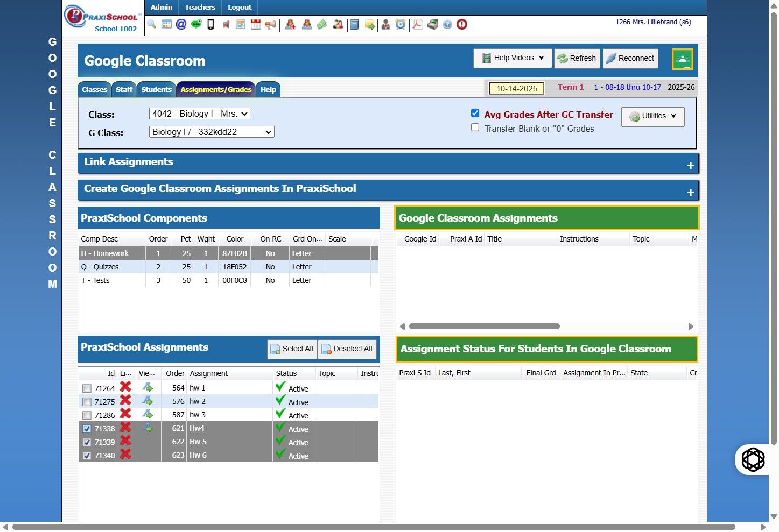Screen dimensions: 779x532
Task: Click the green Google Classroom icon button
Action: point(682,59)
